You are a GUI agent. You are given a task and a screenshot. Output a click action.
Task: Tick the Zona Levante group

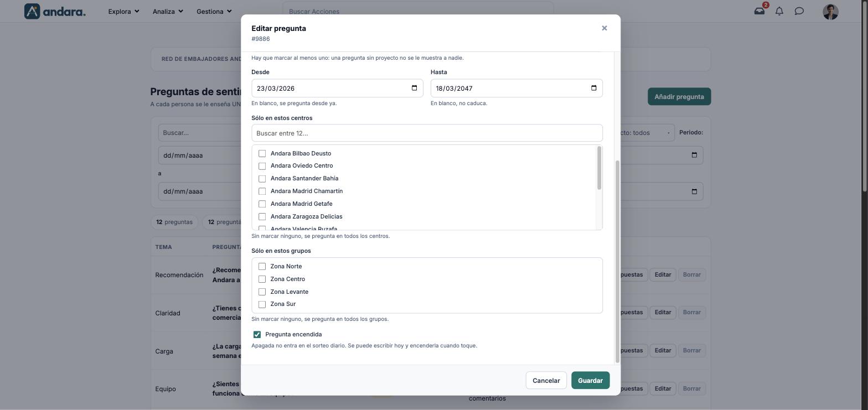click(262, 292)
